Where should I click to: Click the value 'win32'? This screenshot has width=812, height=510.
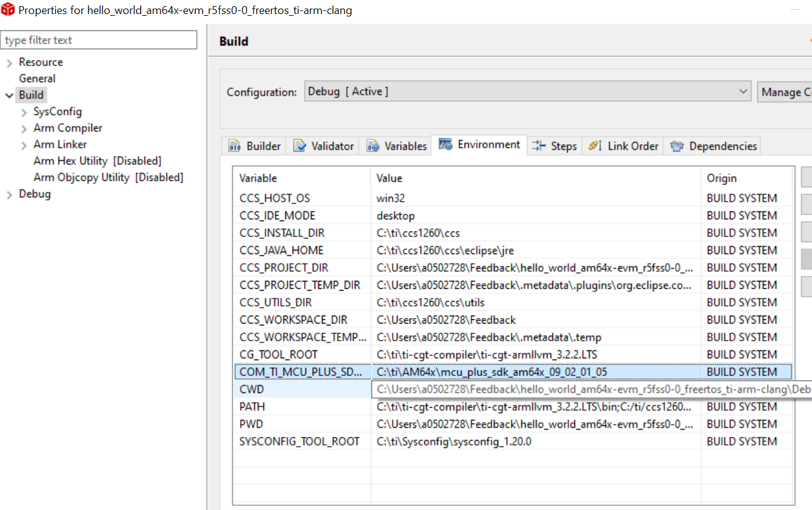(391, 198)
